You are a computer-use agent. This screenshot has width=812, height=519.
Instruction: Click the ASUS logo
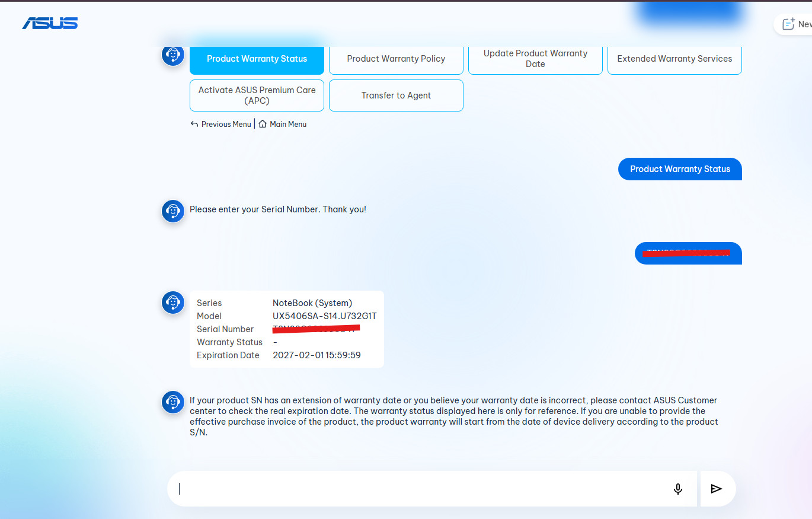[50, 23]
